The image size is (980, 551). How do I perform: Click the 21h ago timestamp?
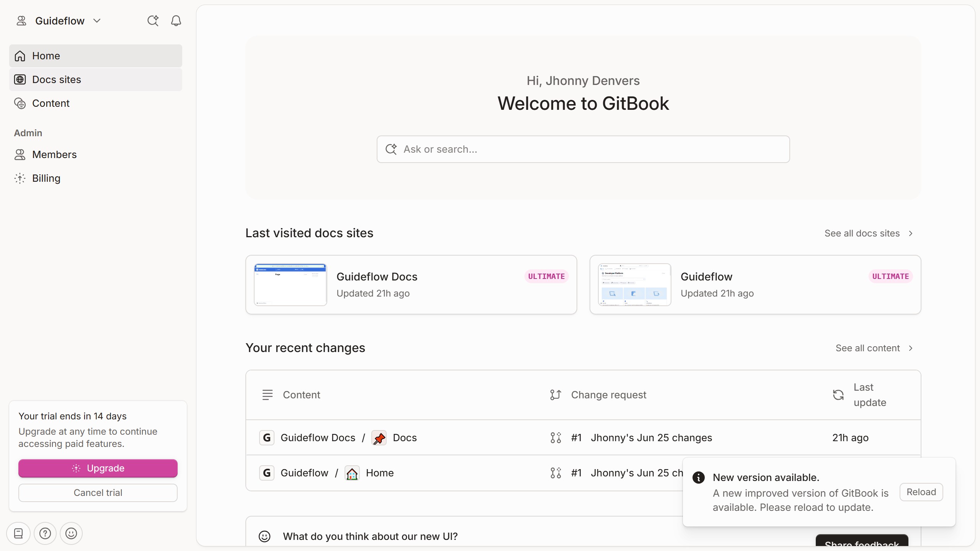[x=850, y=438]
